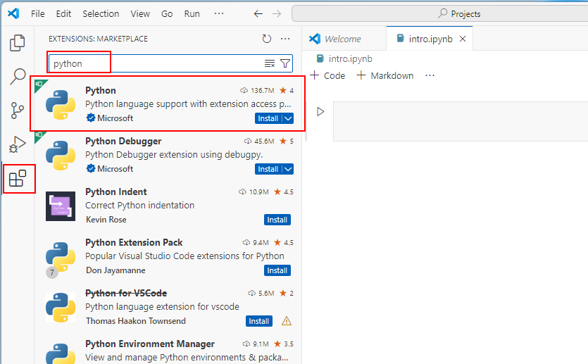Screen dimensions: 588x364
Task: Add a Markdown cell to notebook
Action: [x=384, y=76]
